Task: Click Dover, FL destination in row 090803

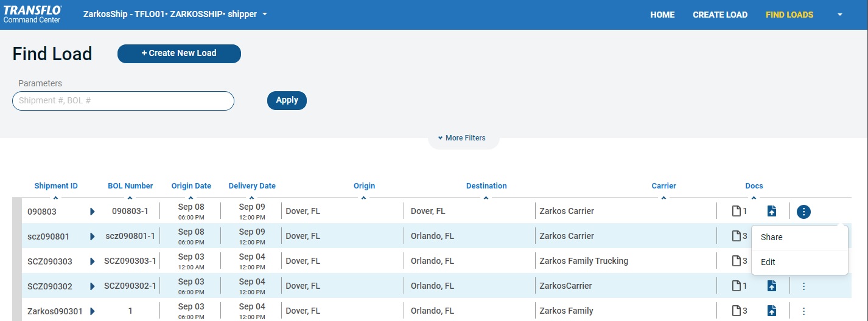Action: pyautogui.click(x=428, y=211)
